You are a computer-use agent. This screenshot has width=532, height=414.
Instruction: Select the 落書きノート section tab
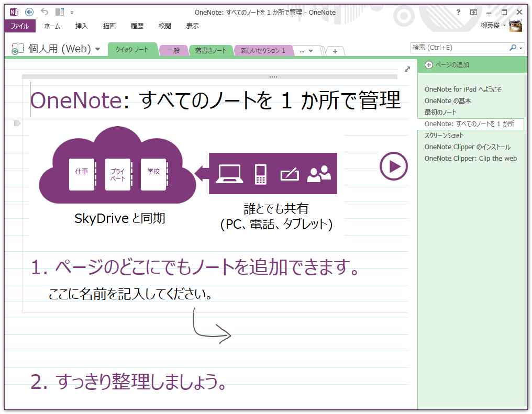pos(211,50)
